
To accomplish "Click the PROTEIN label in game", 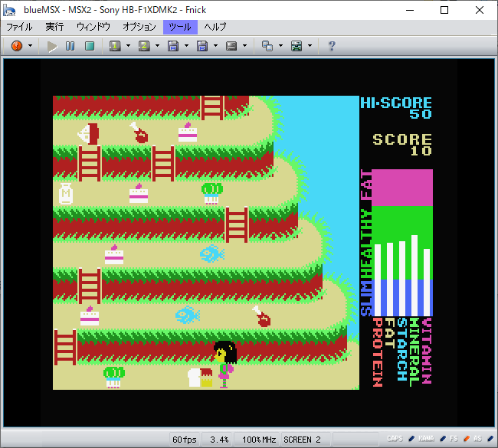I will (x=377, y=352).
